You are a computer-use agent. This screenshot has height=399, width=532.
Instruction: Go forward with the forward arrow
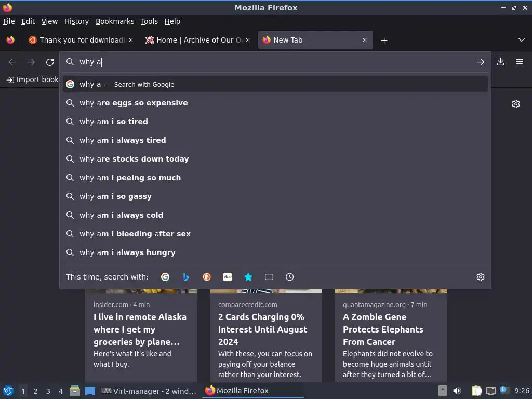coord(31,62)
